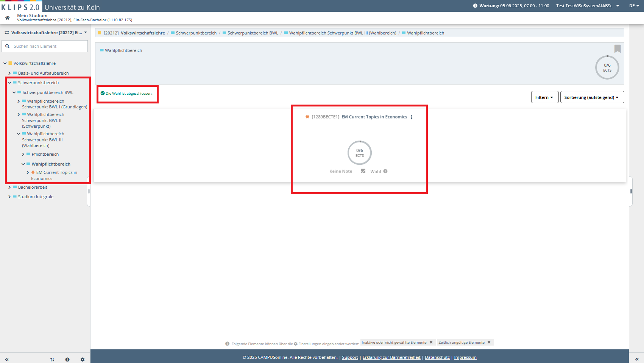644x363 pixels.
Task: Go to the home page icon
Action: 7,18
